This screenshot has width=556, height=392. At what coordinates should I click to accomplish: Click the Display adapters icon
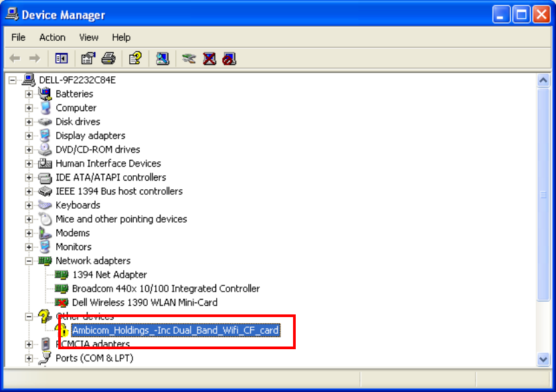point(45,135)
